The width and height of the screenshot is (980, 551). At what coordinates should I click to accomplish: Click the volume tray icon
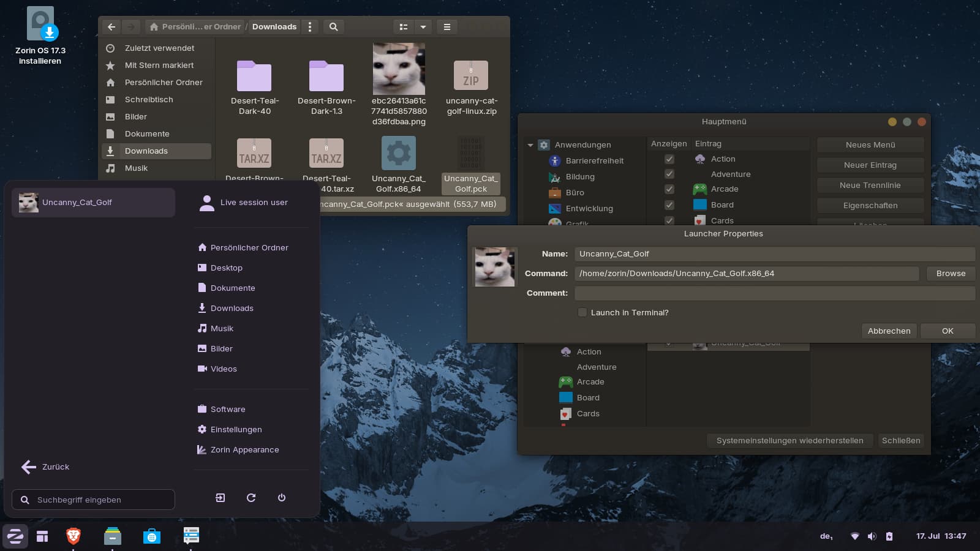click(x=872, y=536)
